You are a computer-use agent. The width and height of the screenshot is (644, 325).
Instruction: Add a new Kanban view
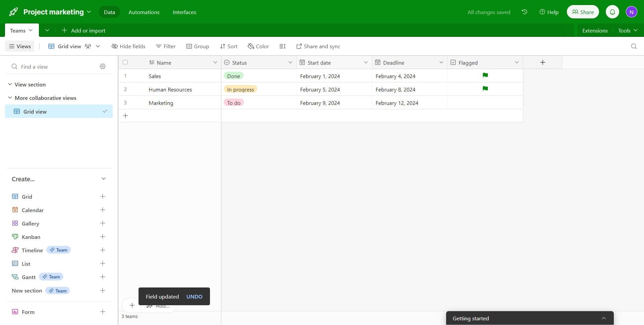103,237
